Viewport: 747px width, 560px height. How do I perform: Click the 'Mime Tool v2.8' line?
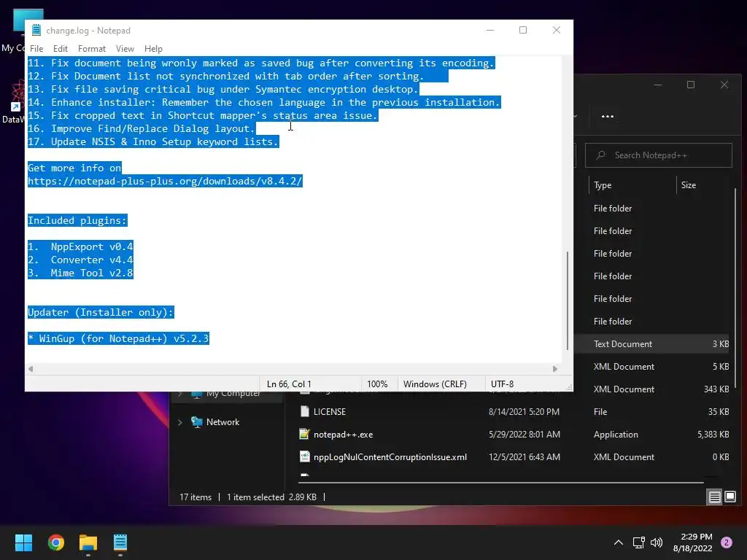click(x=80, y=273)
